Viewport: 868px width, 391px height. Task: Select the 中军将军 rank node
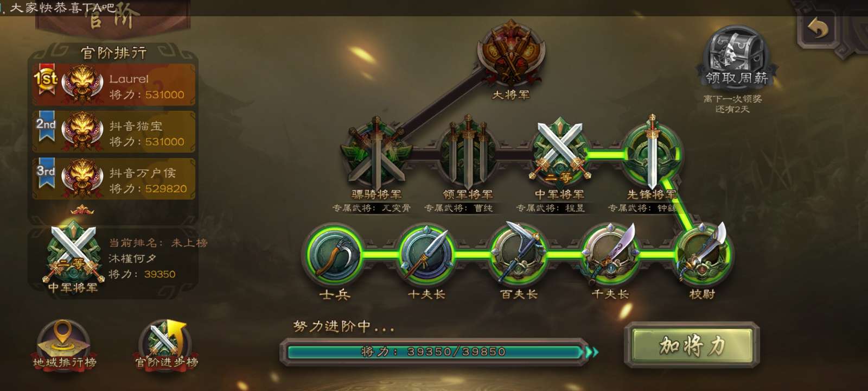(x=559, y=152)
